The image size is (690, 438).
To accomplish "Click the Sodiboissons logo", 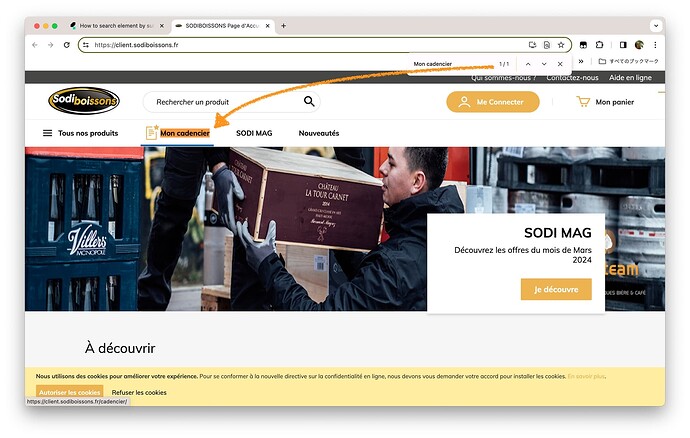I will 84,101.
